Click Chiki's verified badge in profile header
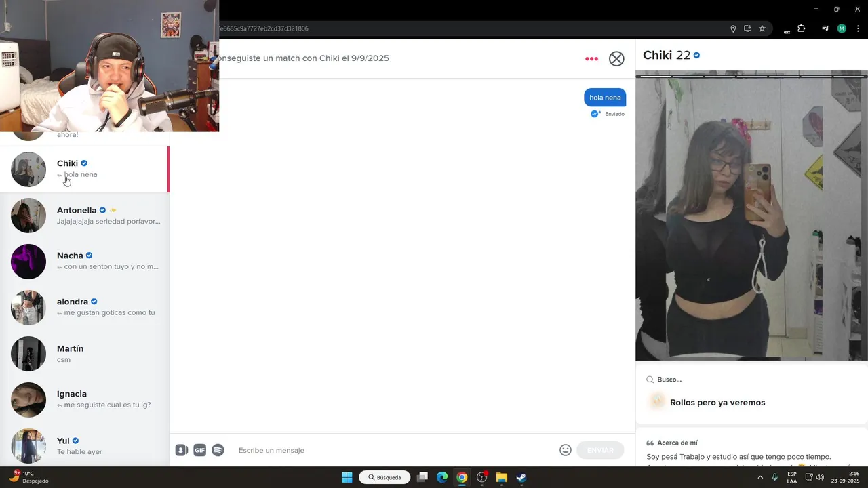Screen dimensions: 868x488 tap(697, 56)
